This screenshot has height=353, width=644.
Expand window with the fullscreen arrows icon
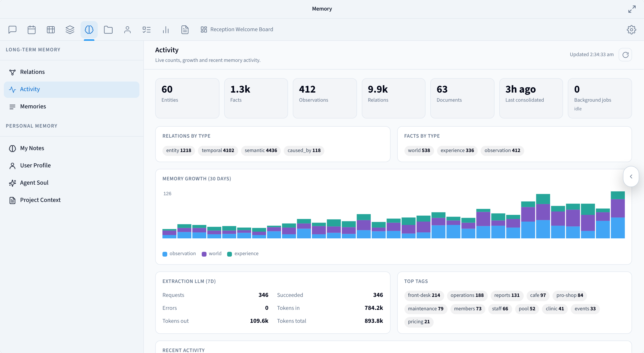pyautogui.click(x=632, y=9)
